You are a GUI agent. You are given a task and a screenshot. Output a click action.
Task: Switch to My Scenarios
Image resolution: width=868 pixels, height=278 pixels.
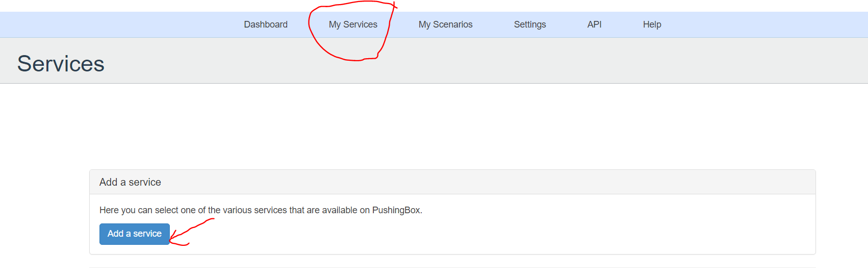coord(445,24)
